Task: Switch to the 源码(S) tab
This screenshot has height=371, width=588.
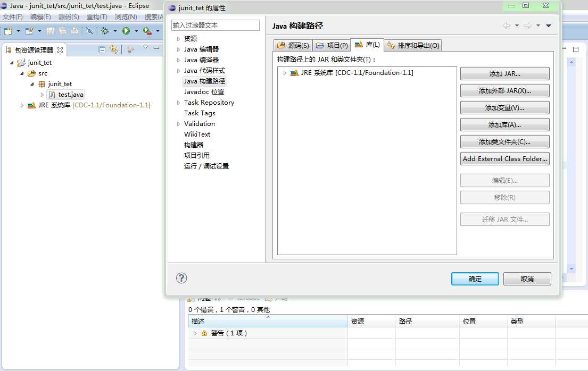Action: click(x=293, y=45)
